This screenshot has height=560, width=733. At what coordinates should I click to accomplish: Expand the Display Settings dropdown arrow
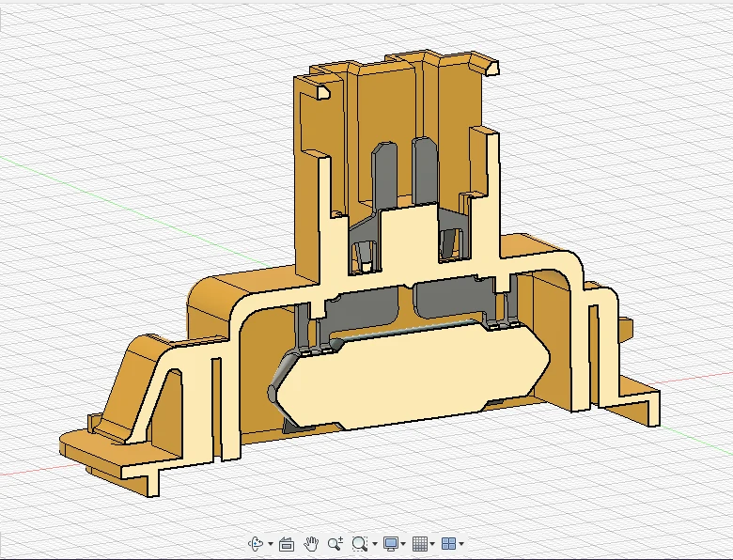403,544
